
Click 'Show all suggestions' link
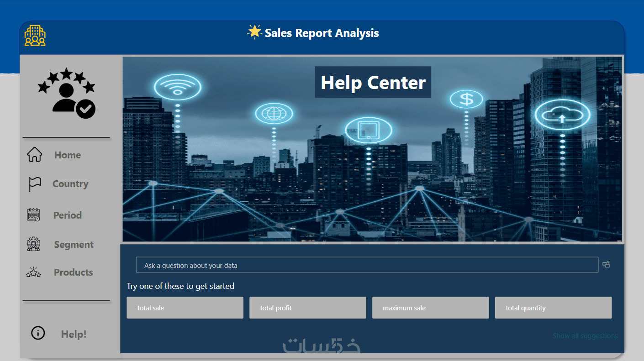point(585,336)
